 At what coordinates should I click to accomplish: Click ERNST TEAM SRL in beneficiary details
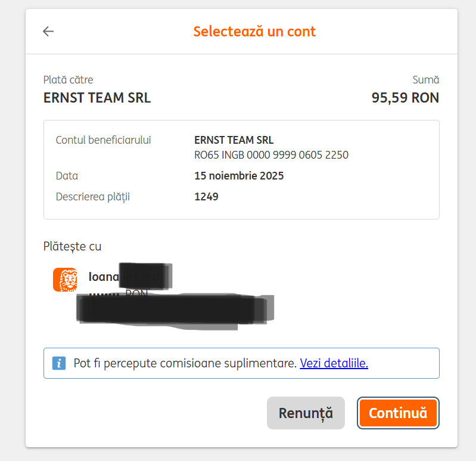click(x=234, y=140)
